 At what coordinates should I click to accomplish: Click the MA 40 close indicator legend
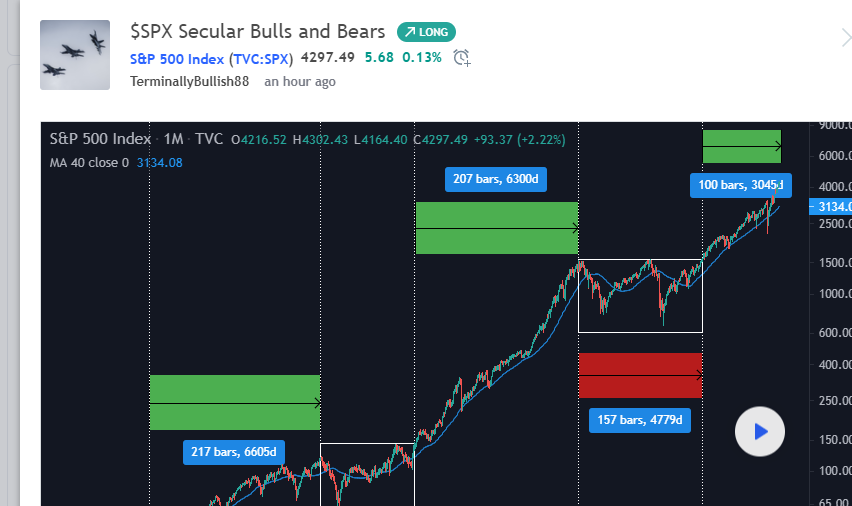(90, 163)
